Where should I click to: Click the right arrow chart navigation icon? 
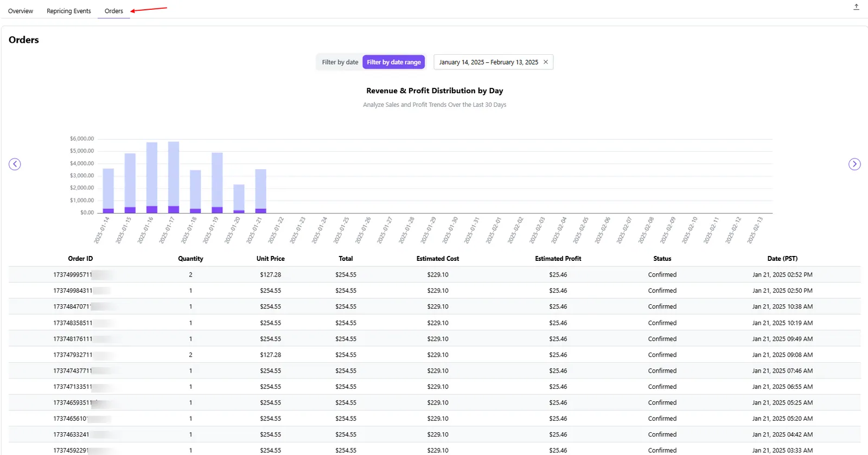tap(854, 164)
